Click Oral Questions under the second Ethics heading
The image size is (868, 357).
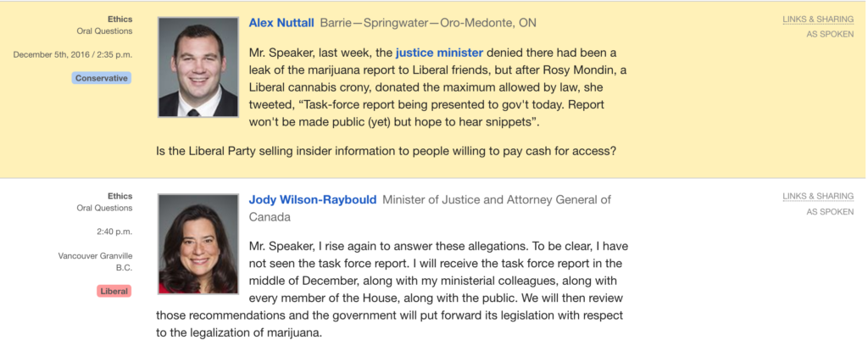pos(104,208)
